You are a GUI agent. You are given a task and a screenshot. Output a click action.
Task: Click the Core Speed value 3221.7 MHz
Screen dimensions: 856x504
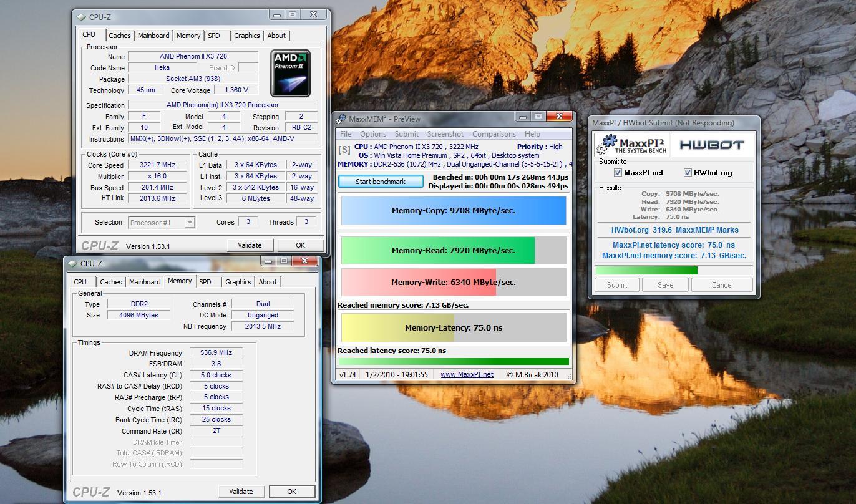(x=157, y=165)
